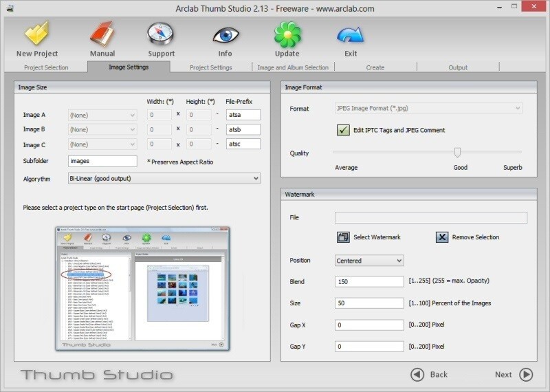This screenshot has width=550, height=392.
Task: Expand the Algorythm Bi-Linear dropdown
Action: (x=164, y=178)
